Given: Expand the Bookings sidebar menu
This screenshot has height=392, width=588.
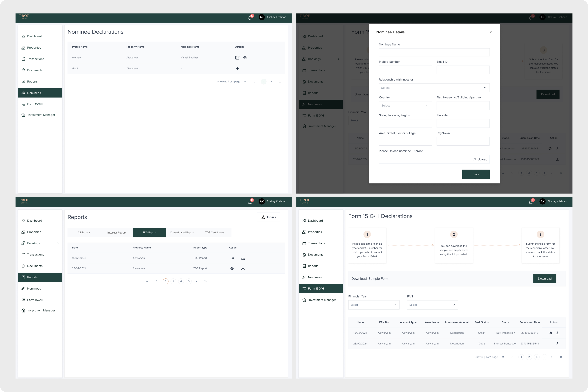Looking at the screenshot, I should point(33,243).
